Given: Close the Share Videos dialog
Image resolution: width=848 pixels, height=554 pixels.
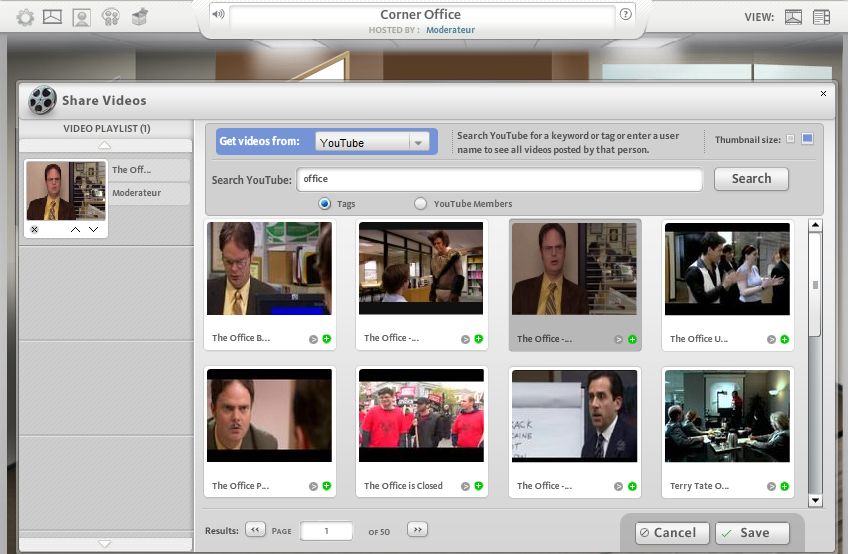Looking at the screenshot, I should pyautogui.click(x=823, y=94).
